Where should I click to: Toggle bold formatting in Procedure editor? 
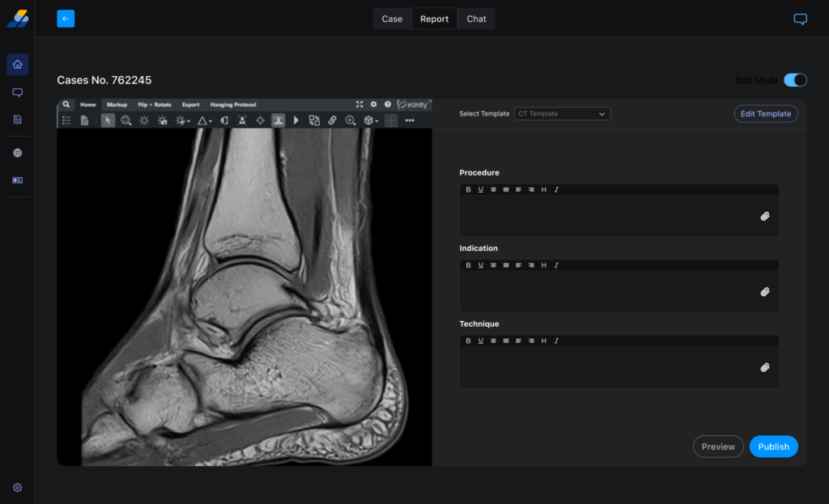tap(468, 189)
